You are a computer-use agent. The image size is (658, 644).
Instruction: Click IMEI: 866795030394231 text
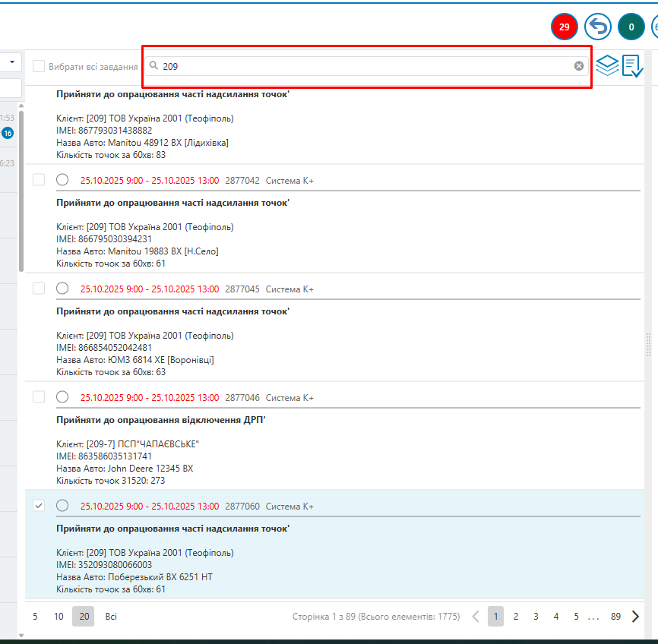(104, 239)
